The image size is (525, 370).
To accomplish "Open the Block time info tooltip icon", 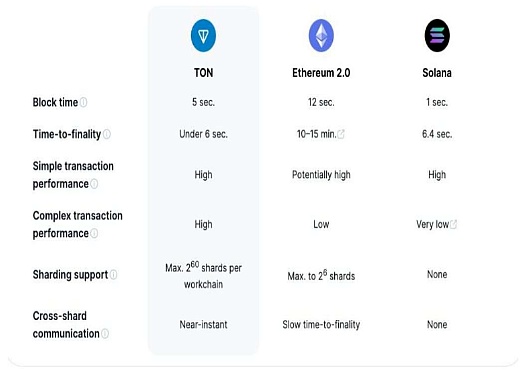I will click(84, 102).
